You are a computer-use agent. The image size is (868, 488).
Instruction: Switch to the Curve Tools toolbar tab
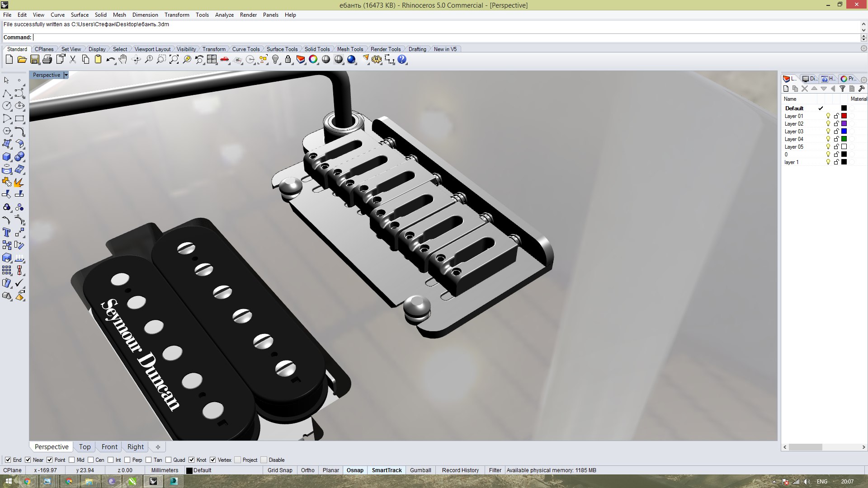click(245, 49)
